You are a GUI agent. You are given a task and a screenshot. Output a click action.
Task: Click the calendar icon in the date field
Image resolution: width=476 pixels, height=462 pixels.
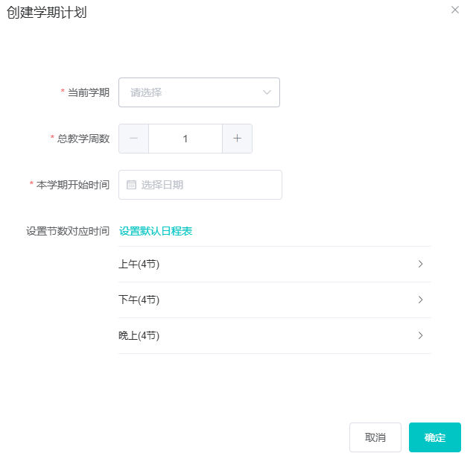click(x=131, y=185)
